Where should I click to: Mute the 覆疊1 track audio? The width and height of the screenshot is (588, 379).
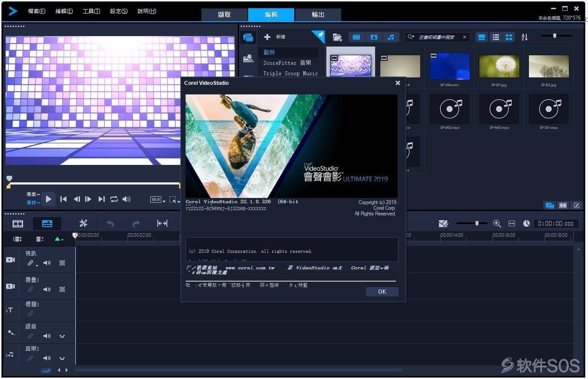coord(47,289)
